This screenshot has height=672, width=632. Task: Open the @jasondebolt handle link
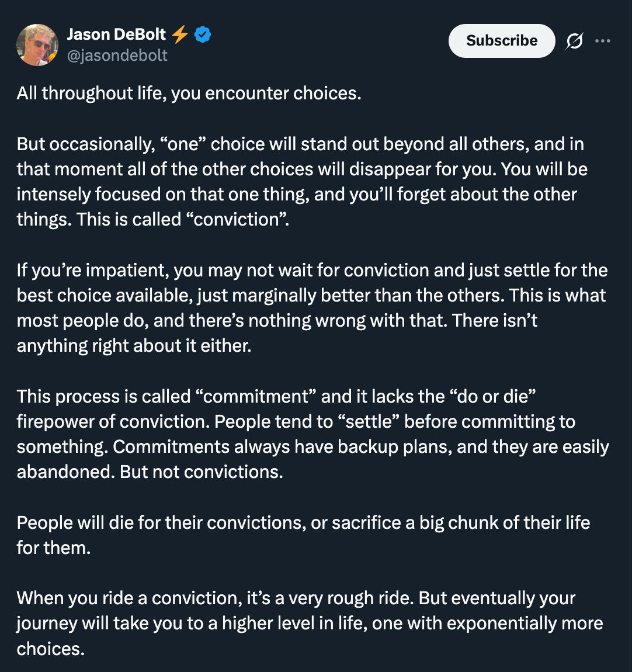117,56
